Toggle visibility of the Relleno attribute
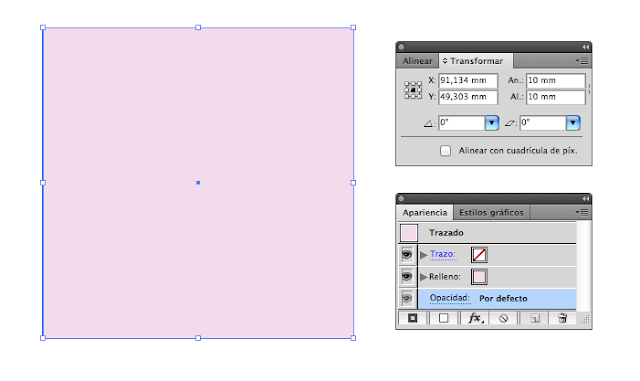The image size is (640, 381). tap(407, 276)
